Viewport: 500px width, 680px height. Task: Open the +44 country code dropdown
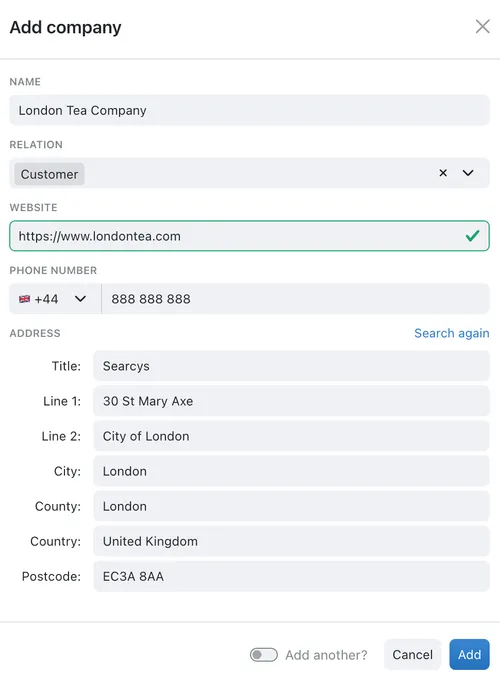click(55, 299)
